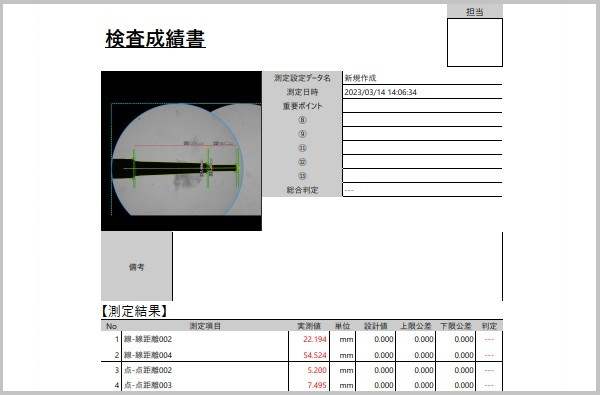This screenshot has height=395, width=600.
Task: Click the 判定 cell of row 1
Action: coord(489,339)
